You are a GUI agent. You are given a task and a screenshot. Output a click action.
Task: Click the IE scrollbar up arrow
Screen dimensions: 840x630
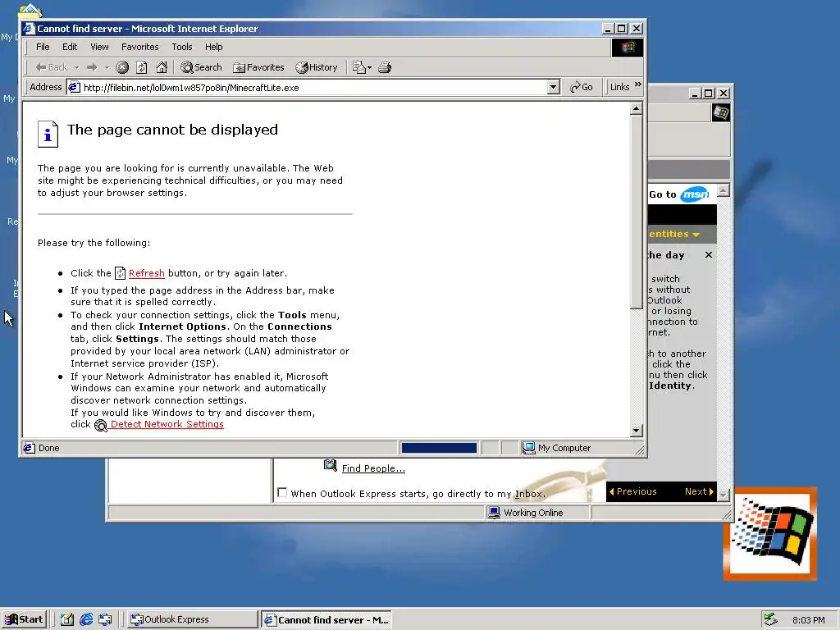[636, 109]
